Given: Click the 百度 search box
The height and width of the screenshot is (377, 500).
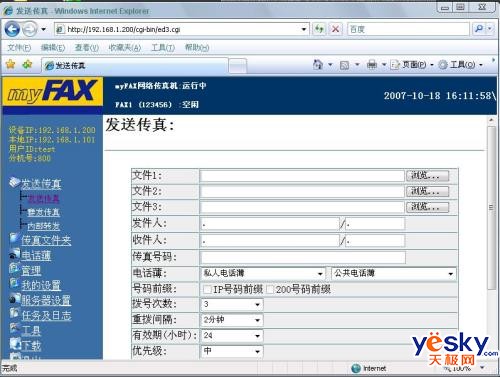Looking at the screenshot, I should point(408,29).
